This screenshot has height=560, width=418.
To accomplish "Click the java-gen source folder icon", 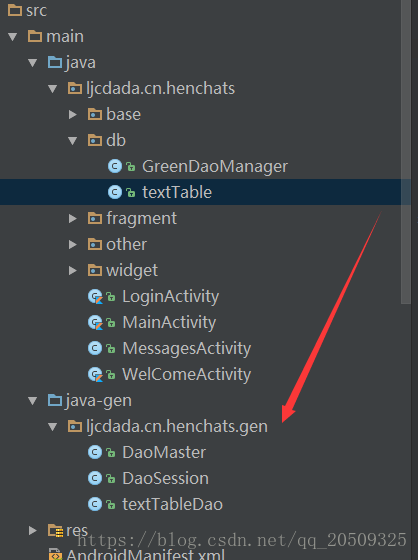I will tap(55, 400).
